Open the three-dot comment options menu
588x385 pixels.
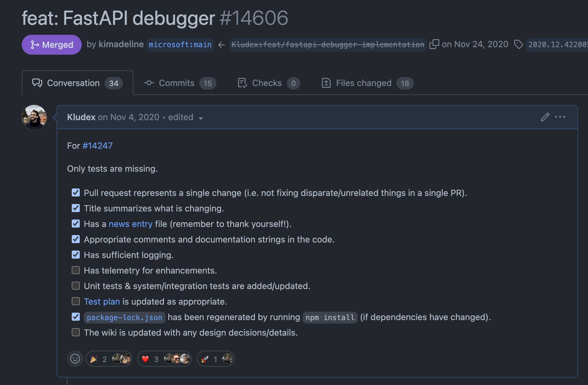pos(560,117)
